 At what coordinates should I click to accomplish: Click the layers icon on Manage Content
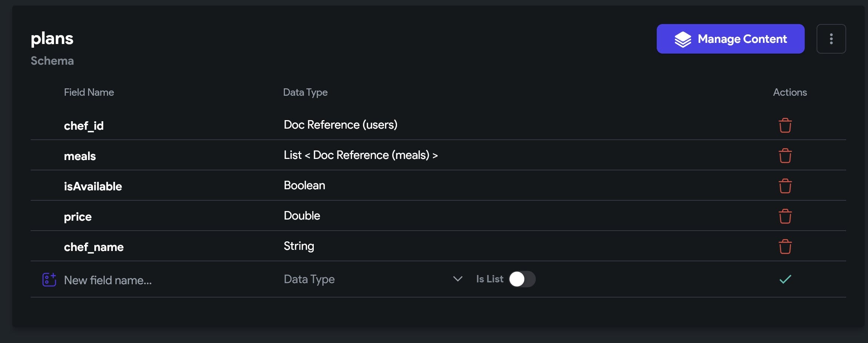tap(683, 39)
